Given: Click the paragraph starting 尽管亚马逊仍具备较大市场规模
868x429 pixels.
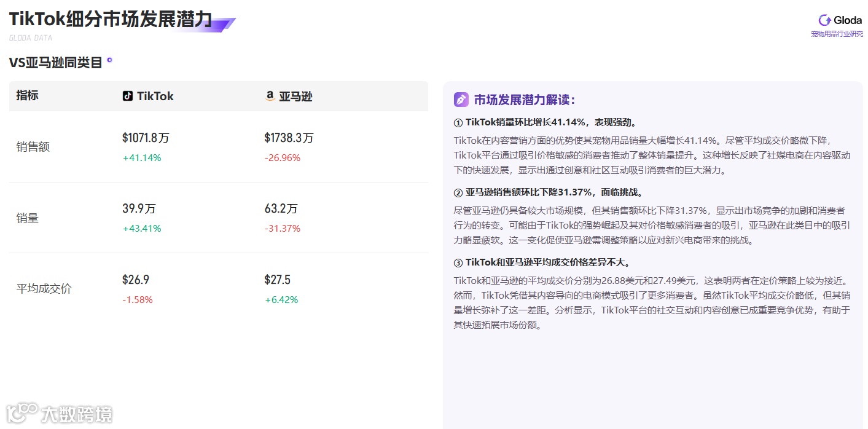Looking at the screenshot, I should click(x=652, y=226).
